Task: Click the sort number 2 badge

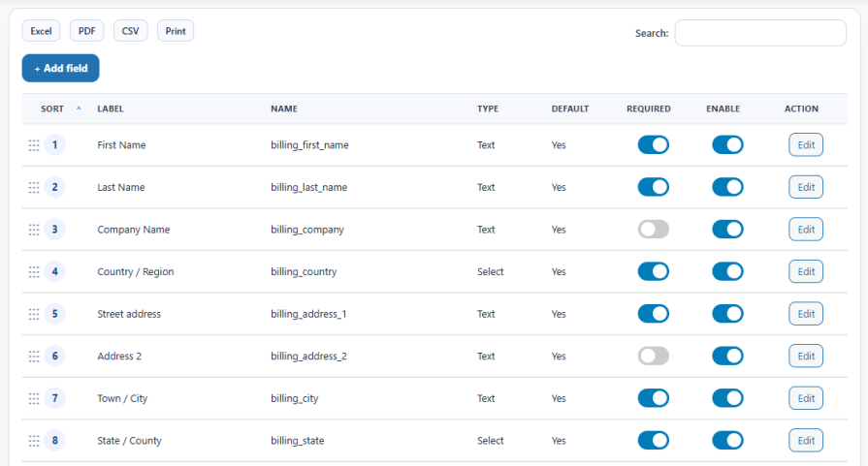Action: [55, 187]
